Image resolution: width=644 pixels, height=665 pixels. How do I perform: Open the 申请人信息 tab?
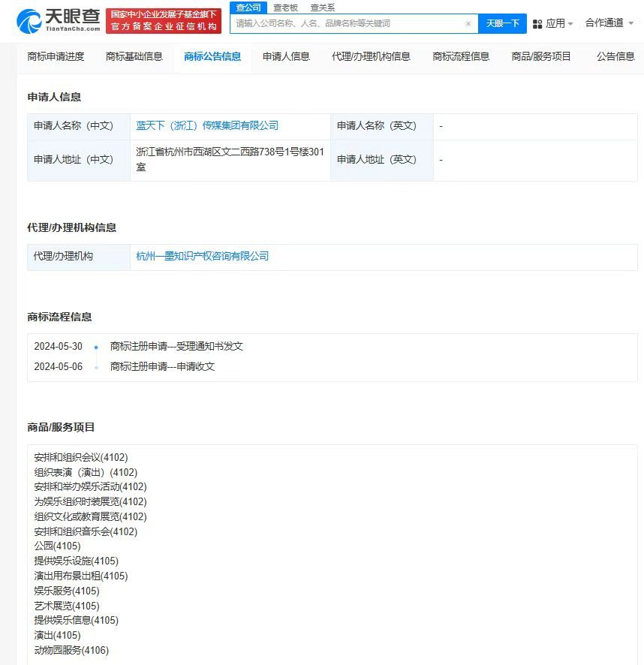click(286, 56)
